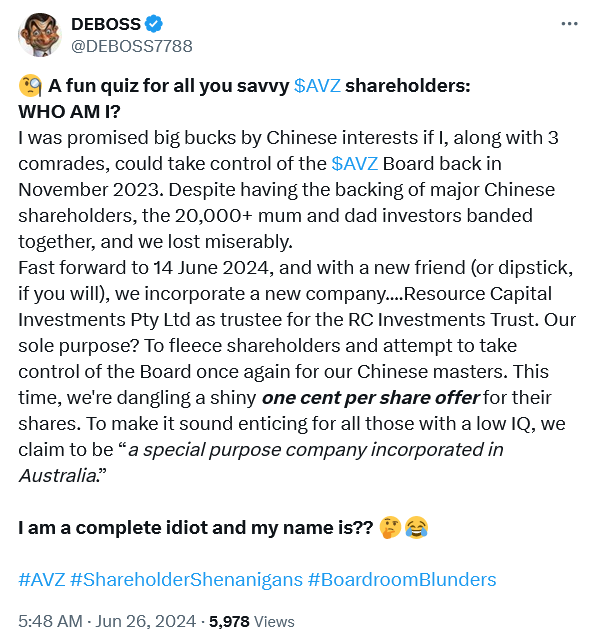Viewport: 598px width, 642px height.
Task: Open the @DEBOSS7788 handle link
Action: pos(131,46)
